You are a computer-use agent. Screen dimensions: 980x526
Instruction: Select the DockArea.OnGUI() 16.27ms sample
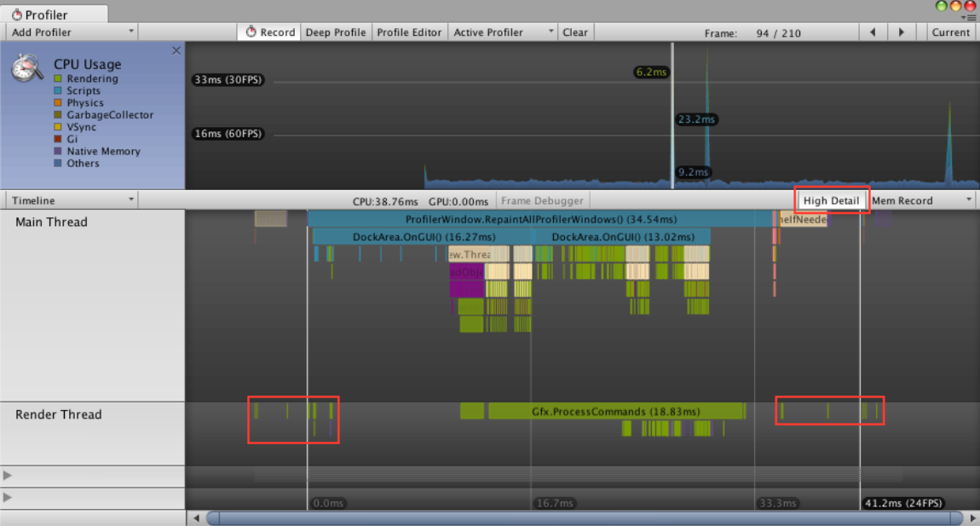pyautogui.click(x=424, y=236)
